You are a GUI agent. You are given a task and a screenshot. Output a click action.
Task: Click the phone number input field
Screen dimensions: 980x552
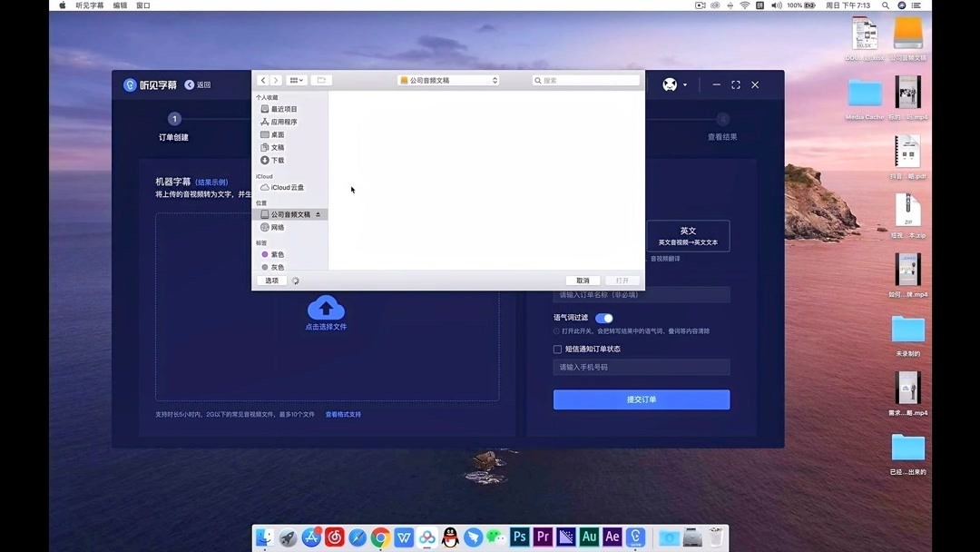click(x=642, y=367)
